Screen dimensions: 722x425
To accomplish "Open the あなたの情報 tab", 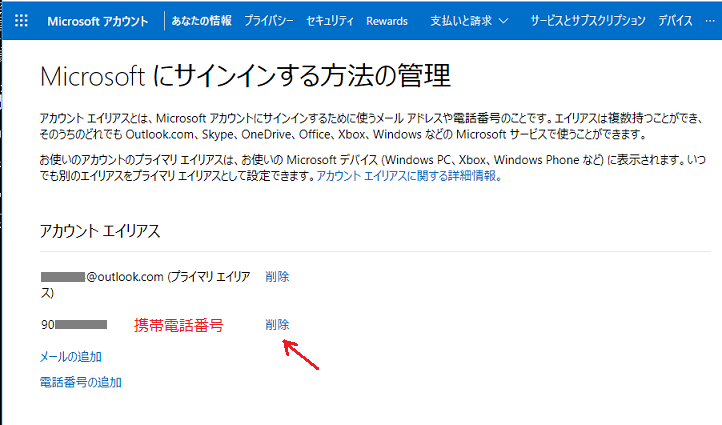I will 201,21.
